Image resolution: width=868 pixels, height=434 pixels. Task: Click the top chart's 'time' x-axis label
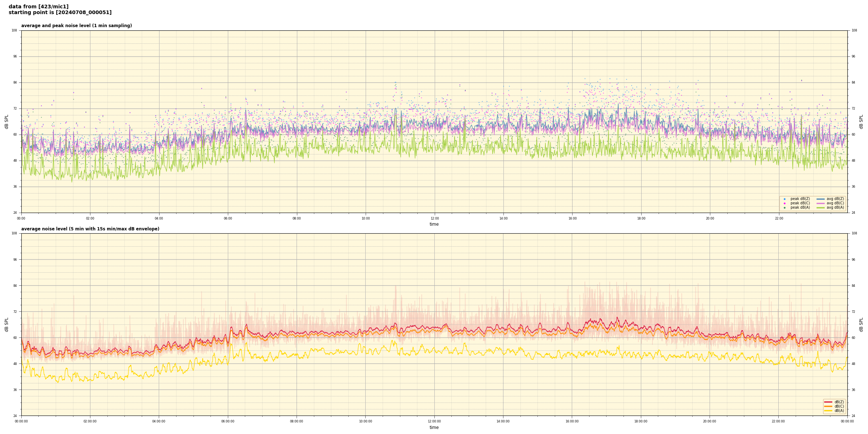434,224
